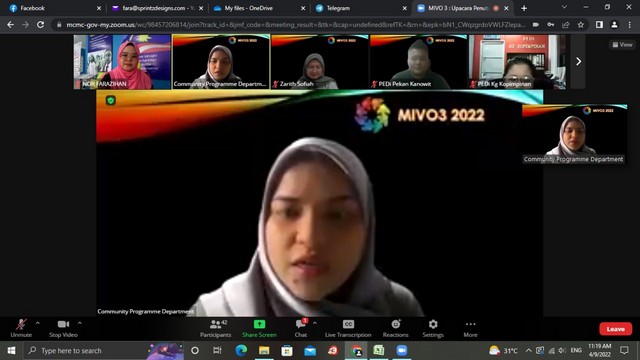Expand chat options arrow beside Chat
This screenshot has height=360, width=640.
[315, 323]
